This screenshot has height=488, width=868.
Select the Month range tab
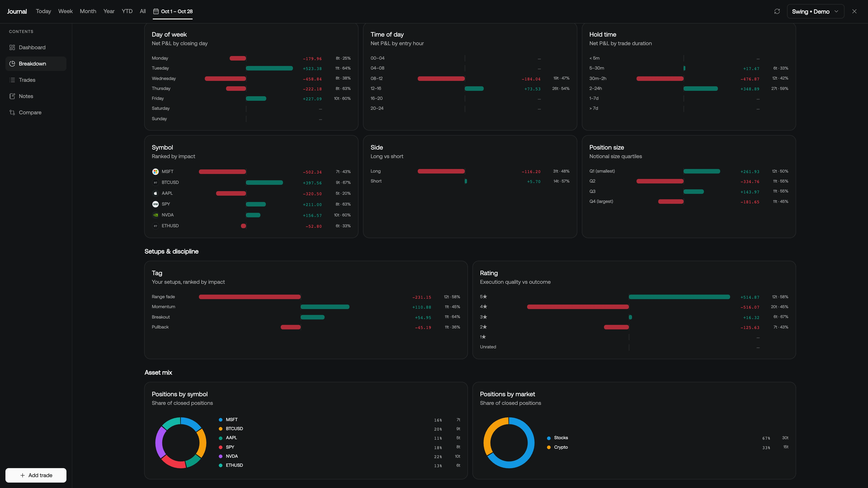(x=88, y=11)
